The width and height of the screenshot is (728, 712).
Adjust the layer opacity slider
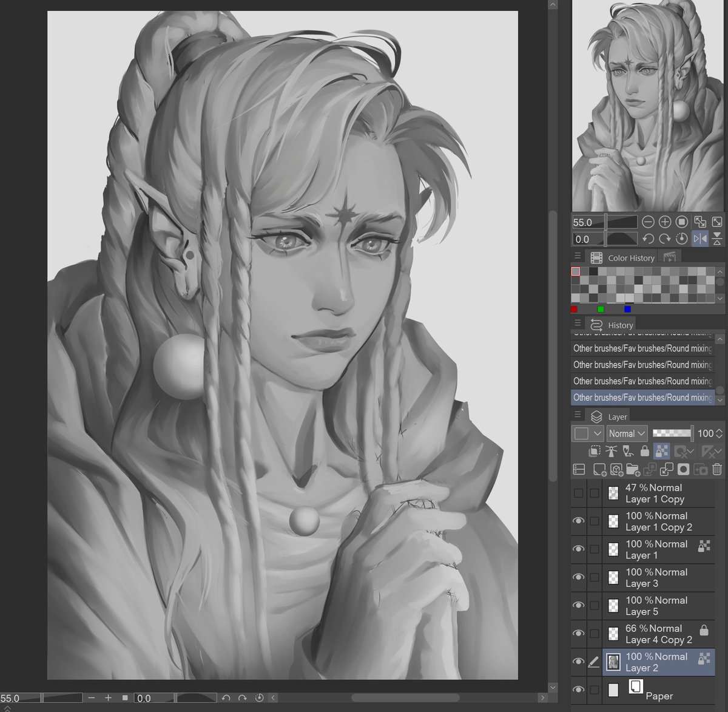673,433
